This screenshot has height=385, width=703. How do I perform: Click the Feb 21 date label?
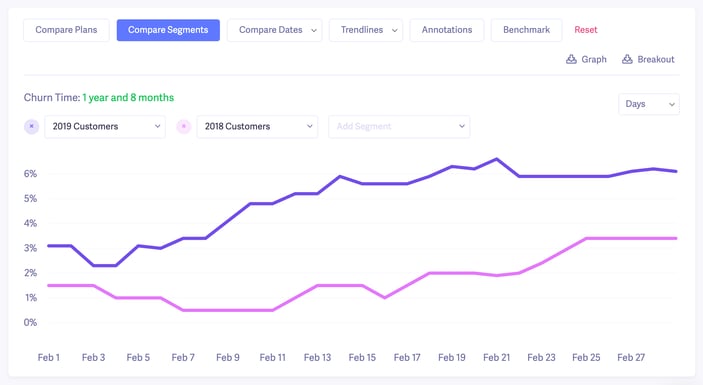pyautogui.click(x=497, y=358)
